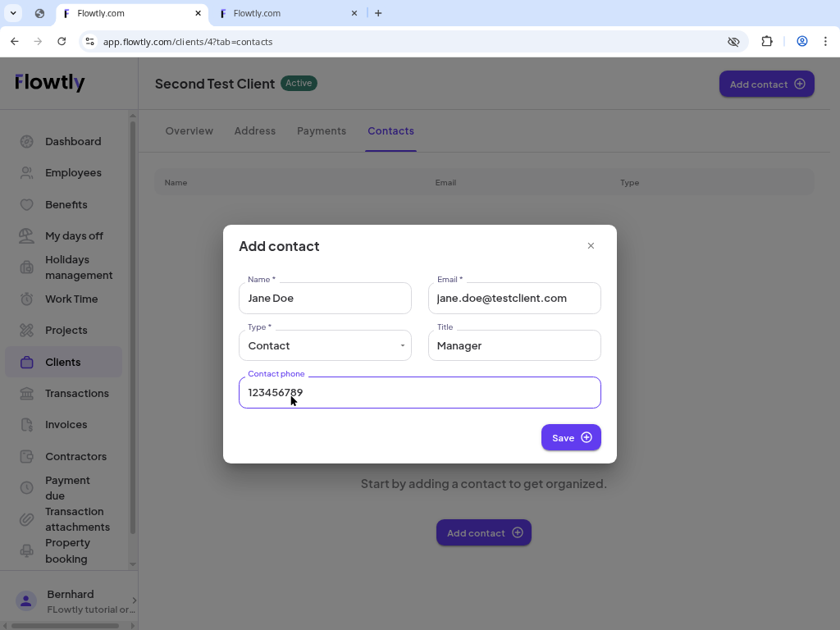The height and width of the screenshot is (630, 840).
Task: Switch to the Overview tab
Action: [x=189, y=130]
